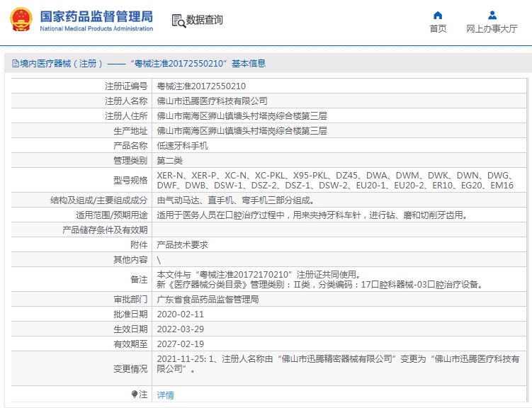
Task: Click the registration number 粤械注准20172550210 cell
Action: (x=201, y=86)
